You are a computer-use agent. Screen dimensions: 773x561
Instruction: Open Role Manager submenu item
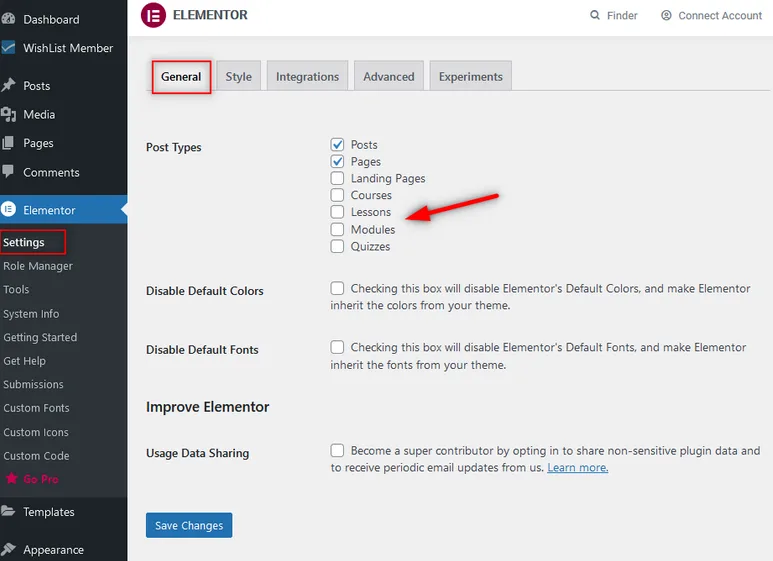pyautogui.click(x=38, y=266)
